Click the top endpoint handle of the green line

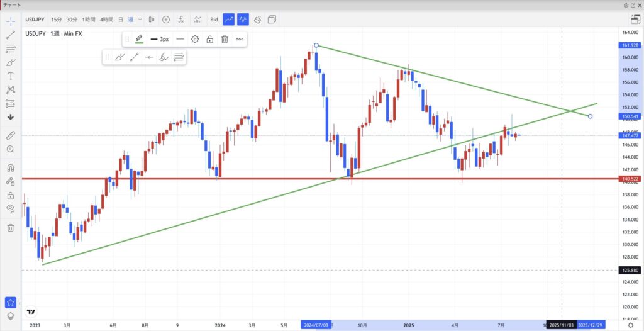point(316,45)
